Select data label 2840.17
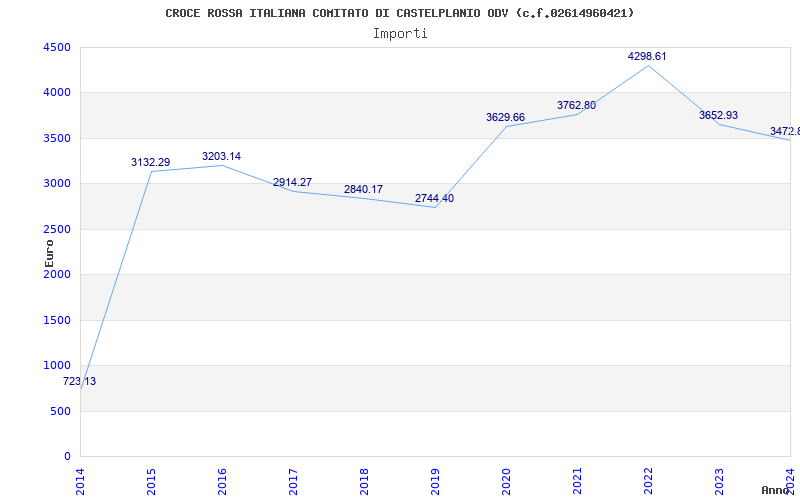The width and height of the screenshot is (800, 500). point(363,189)
